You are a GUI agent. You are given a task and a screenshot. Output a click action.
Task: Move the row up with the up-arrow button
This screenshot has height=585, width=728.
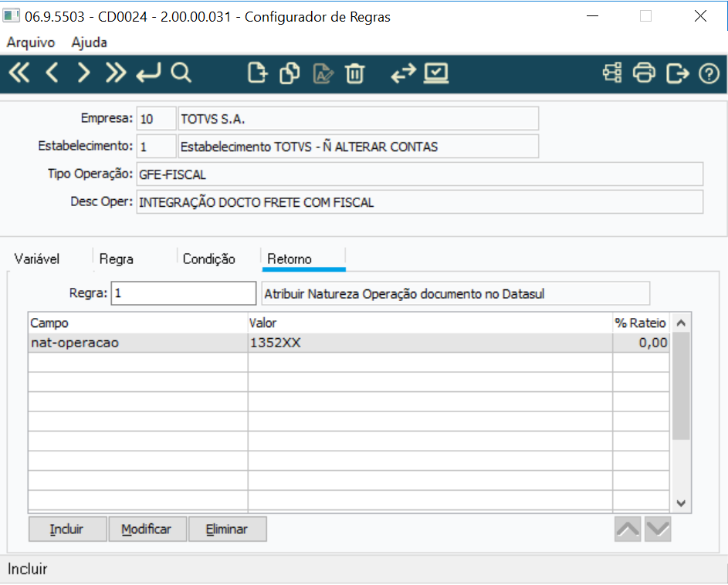pyautogui.click(x=628, y=529)
